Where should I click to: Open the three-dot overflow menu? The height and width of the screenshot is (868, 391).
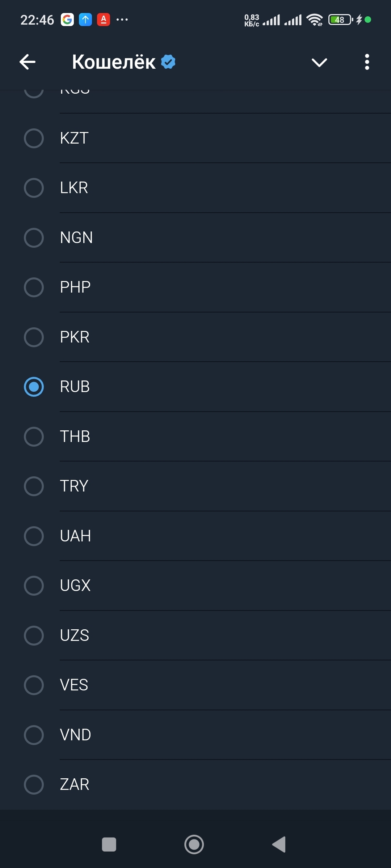pyautogui.click(x=367, y=62)
